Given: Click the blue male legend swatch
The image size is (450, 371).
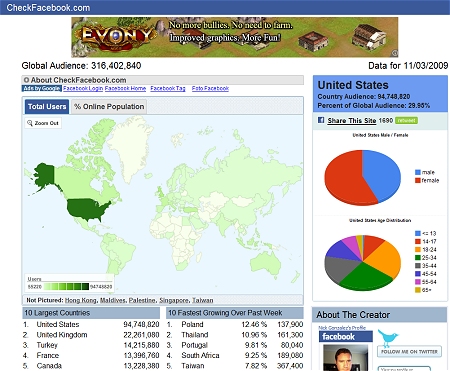Looking at the screenshot, I should 418,172.
